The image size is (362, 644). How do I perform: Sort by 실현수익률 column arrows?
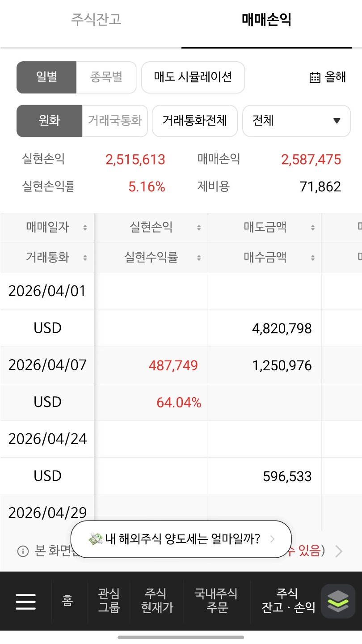click(x=199, y=258)
